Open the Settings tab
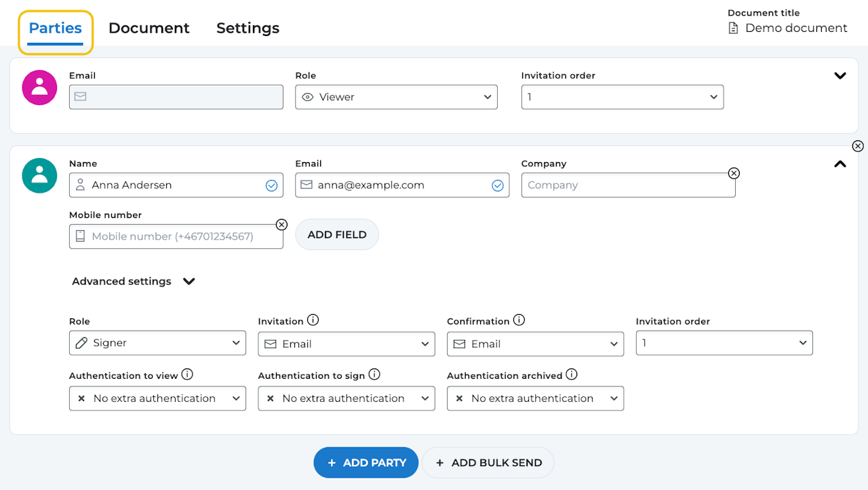The width and height of the screenshot is (868, 490). click(248, 29)
